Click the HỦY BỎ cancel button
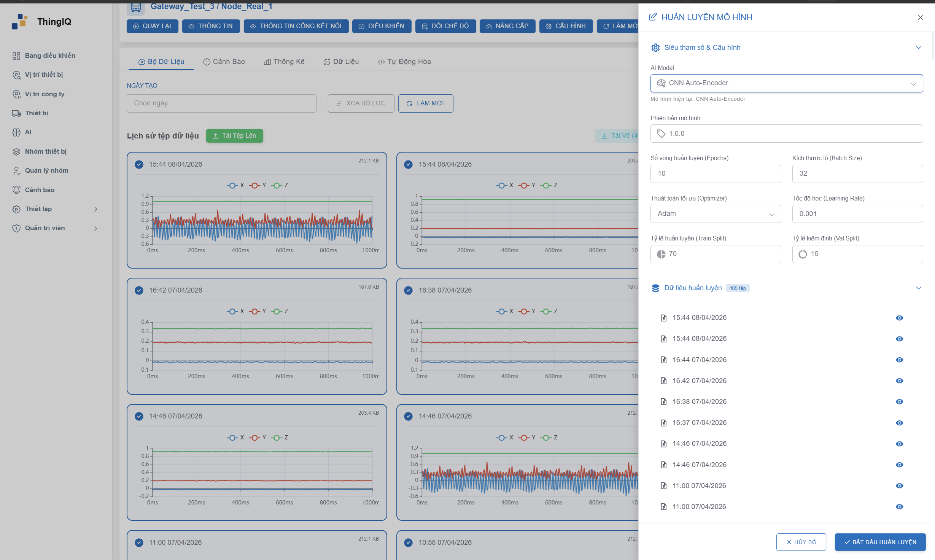The height and width of the screenshot is (560, 935). point(801,542)
